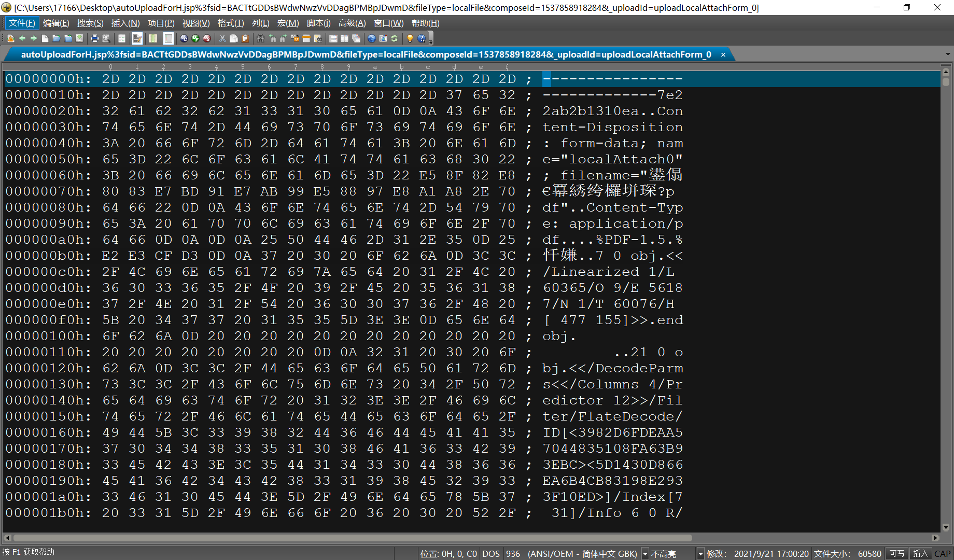Image resolution: width=954 pixels, height=560 pixels.
Task: Paste from clipboard icon
Action: (x=245, y=38)
